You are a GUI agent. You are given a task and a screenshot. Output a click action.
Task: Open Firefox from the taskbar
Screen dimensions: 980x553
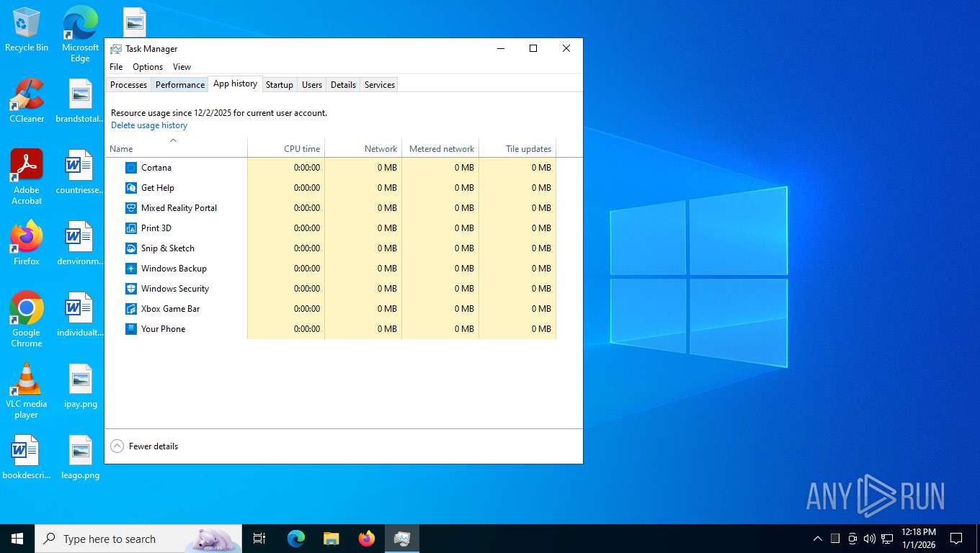(x=367, y=539)
